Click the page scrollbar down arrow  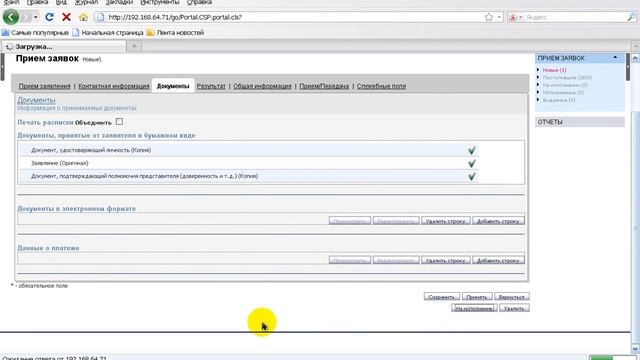636,348
